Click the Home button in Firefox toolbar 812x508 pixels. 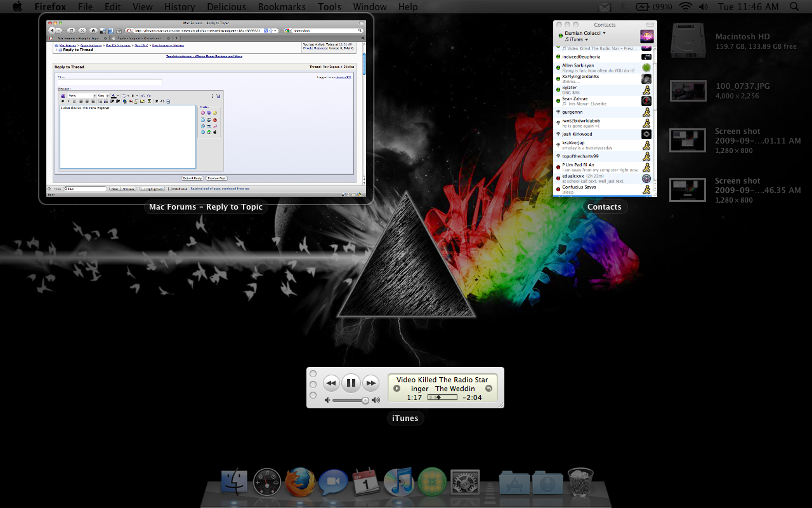click(93, 30)
